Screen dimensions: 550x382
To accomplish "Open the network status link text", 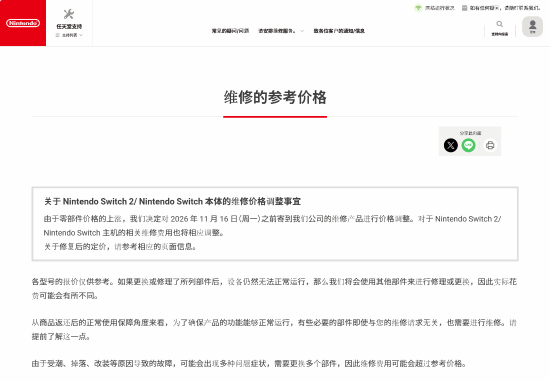I will tap(440, 8).
